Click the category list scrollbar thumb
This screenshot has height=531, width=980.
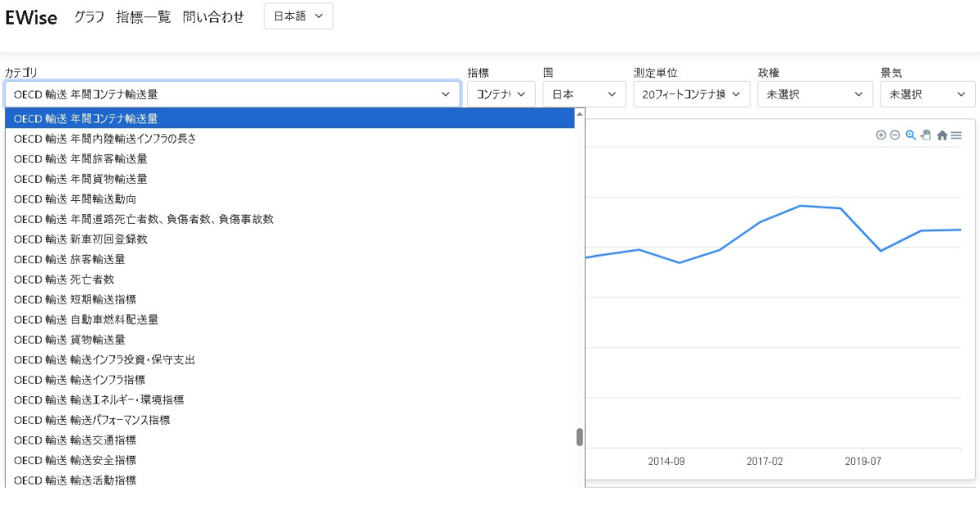tap(580, 437)
